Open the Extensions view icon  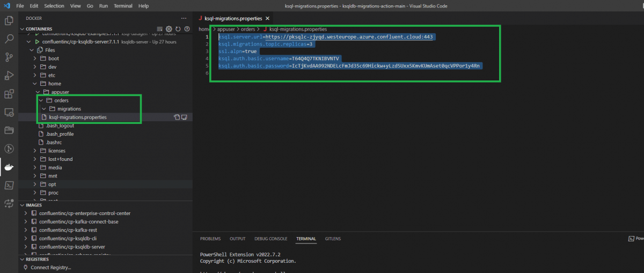click(9, 94)
